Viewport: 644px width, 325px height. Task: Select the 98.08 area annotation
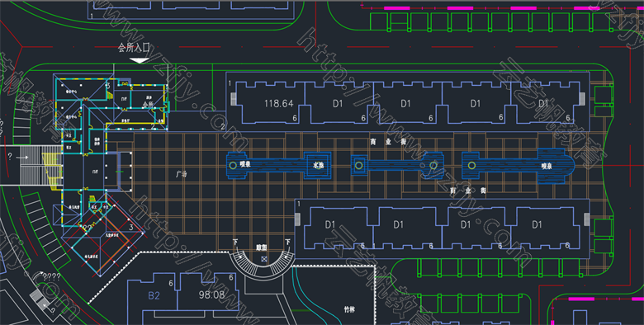[x=211, y=294]
